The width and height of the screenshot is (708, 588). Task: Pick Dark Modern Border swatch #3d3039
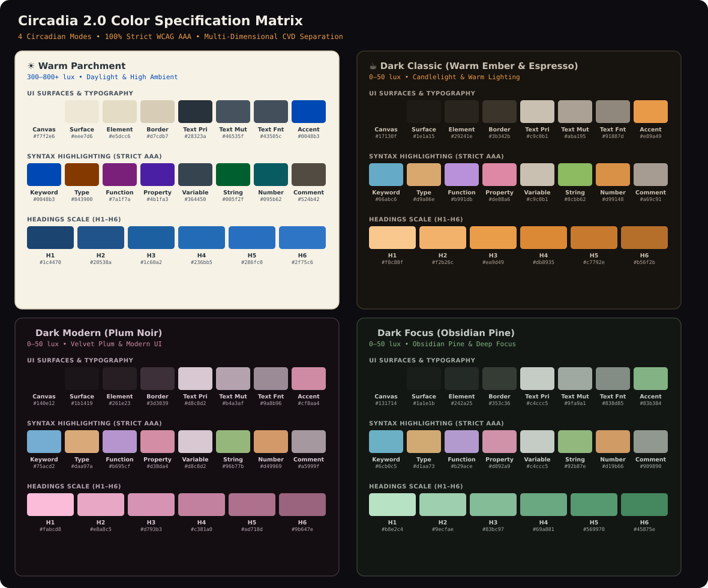pos(157,379)
